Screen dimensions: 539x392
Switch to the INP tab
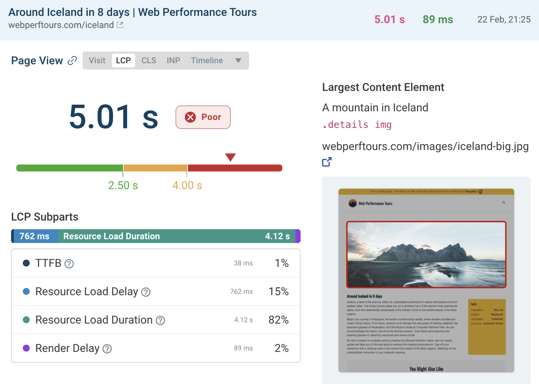click(173, 60)
